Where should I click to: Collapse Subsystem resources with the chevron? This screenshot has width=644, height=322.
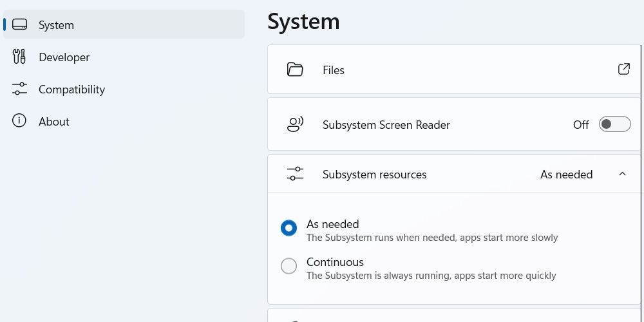[x=622, y=174]
